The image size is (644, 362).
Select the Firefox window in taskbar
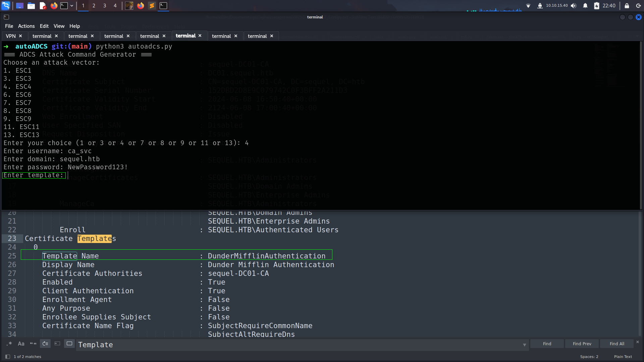pyautogui.click(x=141, y=6)
